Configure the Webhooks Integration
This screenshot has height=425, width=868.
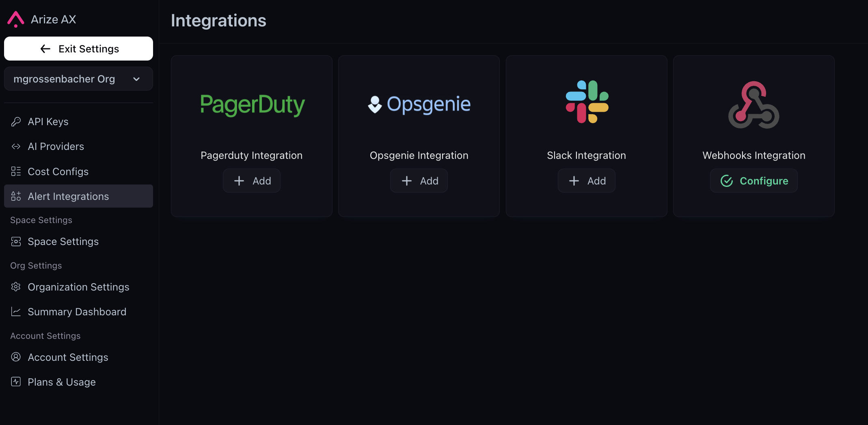754,181
